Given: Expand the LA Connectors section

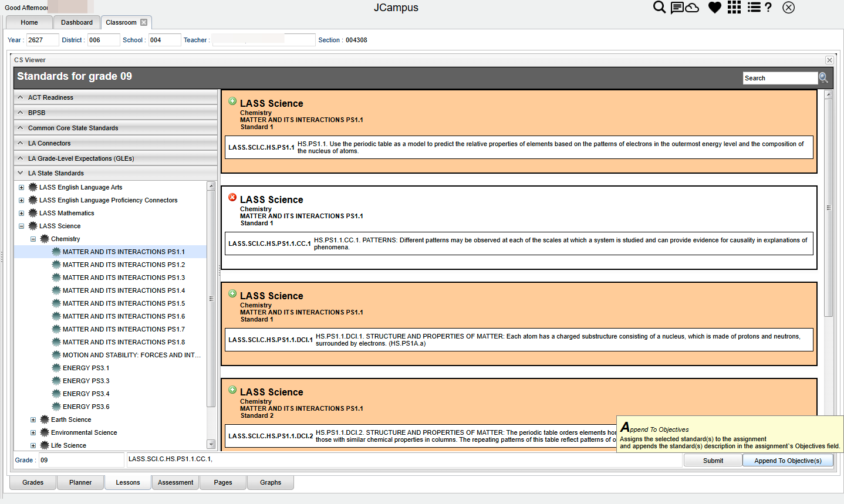Looking at the screenshot, I should pyautogui.click(x=116, y=143).
